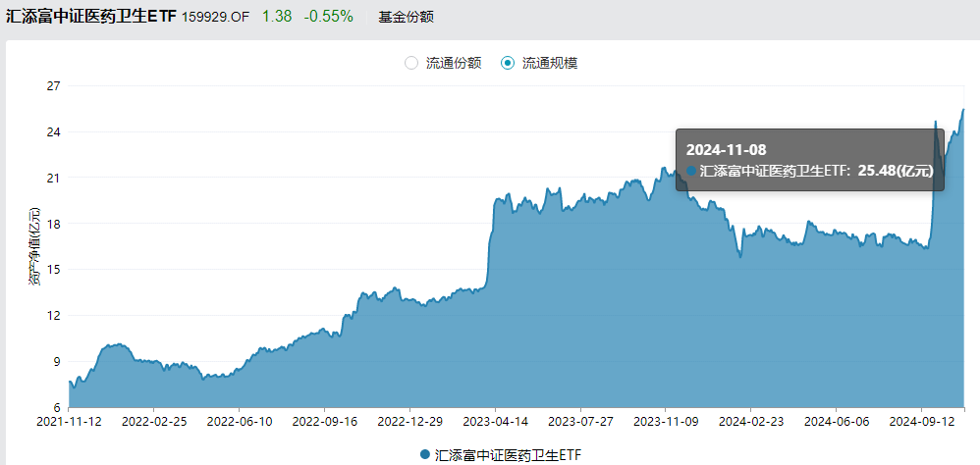Click x-axis date label 2023-11-09
This screenshot has height=465, width=980.
tap(666, 421)
